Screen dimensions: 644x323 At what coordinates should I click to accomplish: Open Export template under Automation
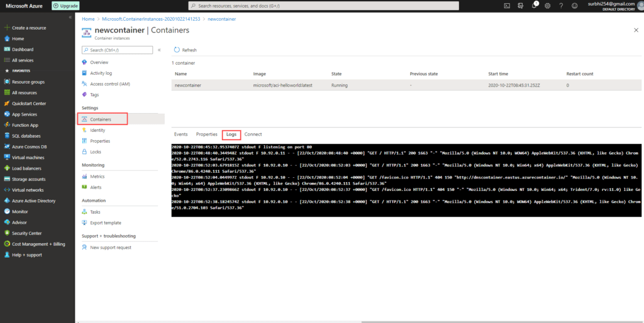click(x=106, y=223)
